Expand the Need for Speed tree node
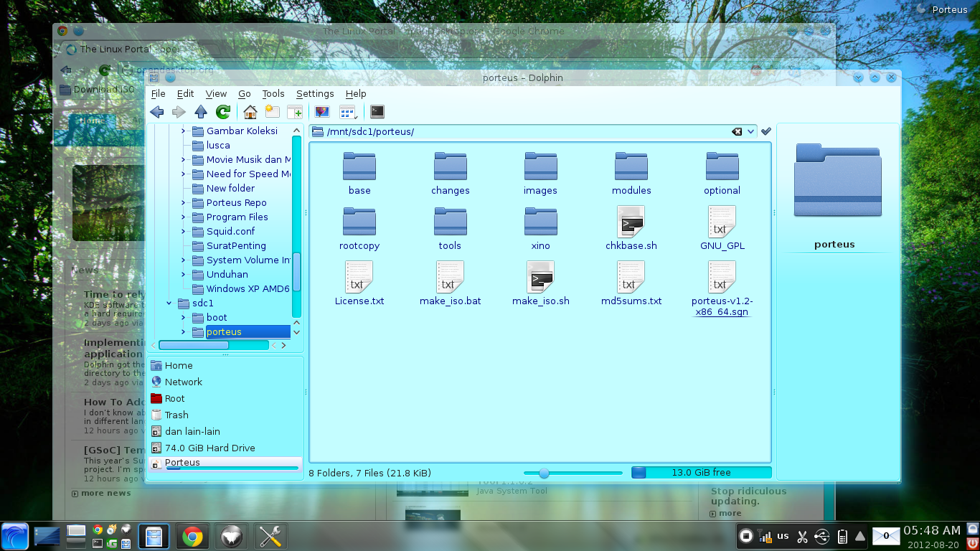Image resolution: width=980 pixels, height=551 pixels. click(183, 174)
